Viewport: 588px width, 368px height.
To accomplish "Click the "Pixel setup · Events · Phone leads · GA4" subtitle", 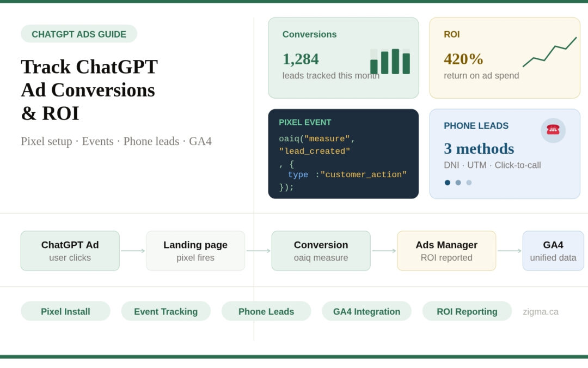I will [117, 141].
